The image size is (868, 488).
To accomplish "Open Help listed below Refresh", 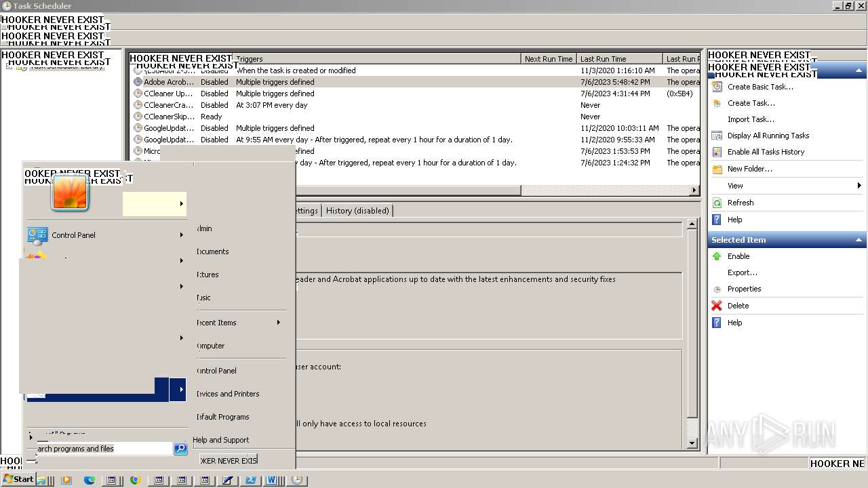I will tap(734, 220).
